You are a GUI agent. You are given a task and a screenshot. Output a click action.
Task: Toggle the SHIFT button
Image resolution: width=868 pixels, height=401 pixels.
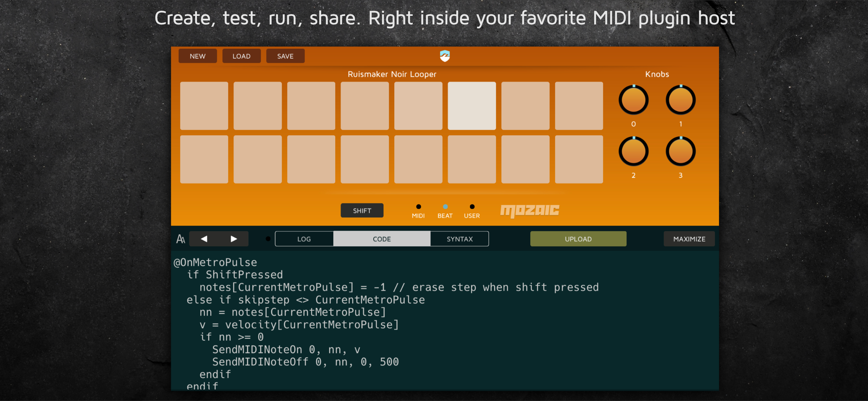tap(362, 211)
